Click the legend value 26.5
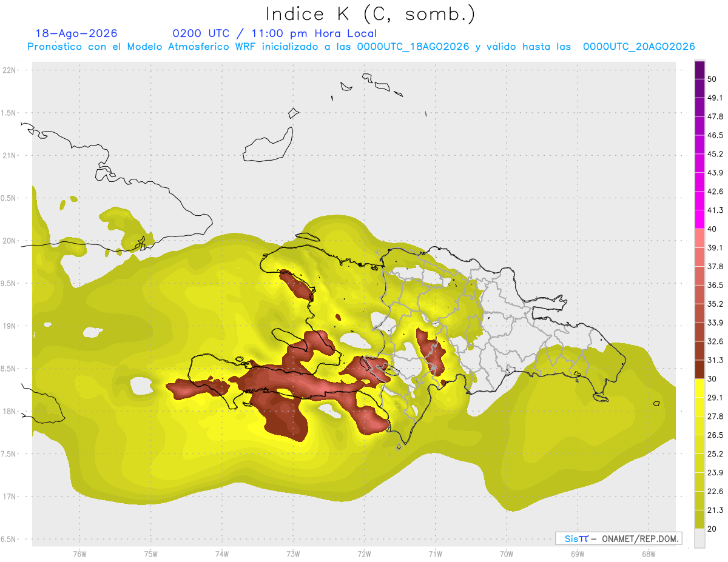728x562 pixels. click(715, 435)
